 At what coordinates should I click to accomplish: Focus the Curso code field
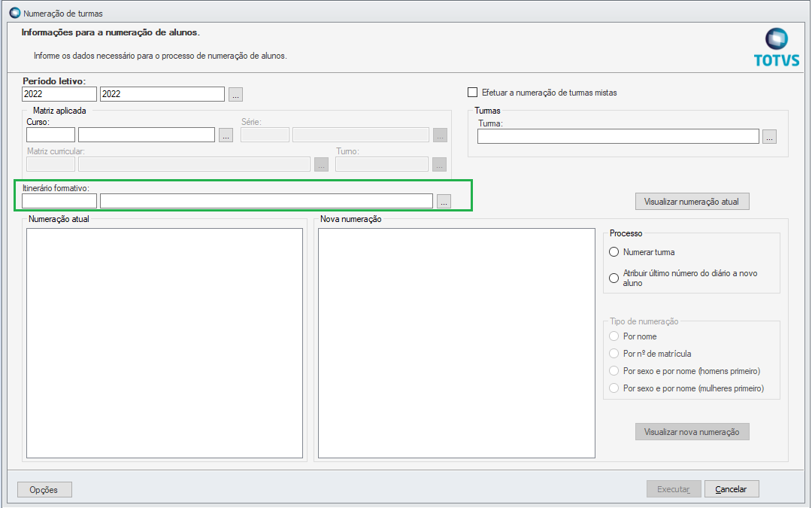(x=51, y=135)
